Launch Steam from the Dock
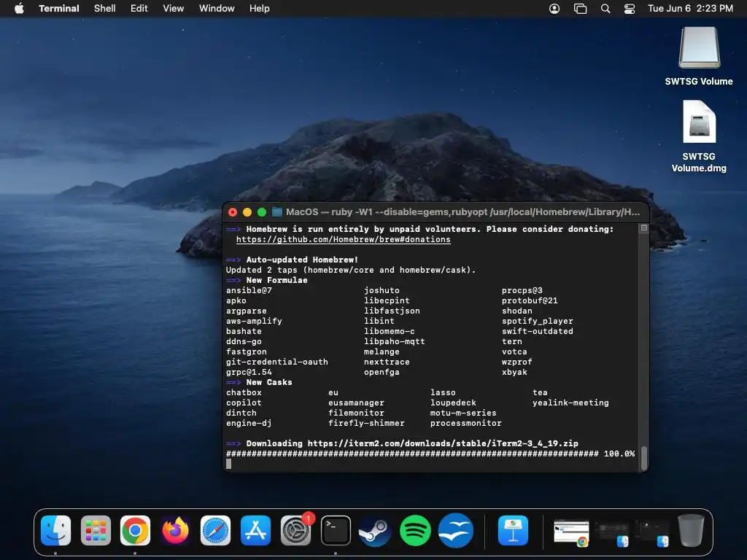The image size is (747, 560). click(x=376, y=531)
